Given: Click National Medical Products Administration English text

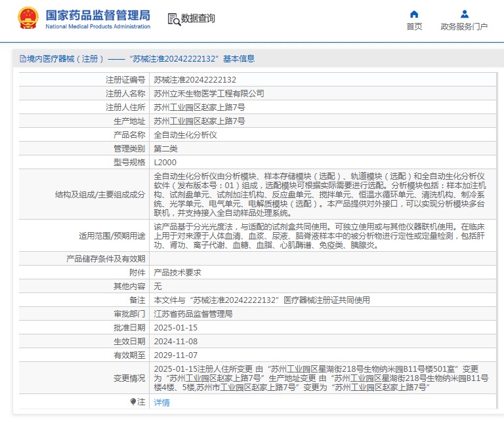Looking at the screenshot, I should tap(98, 26).
